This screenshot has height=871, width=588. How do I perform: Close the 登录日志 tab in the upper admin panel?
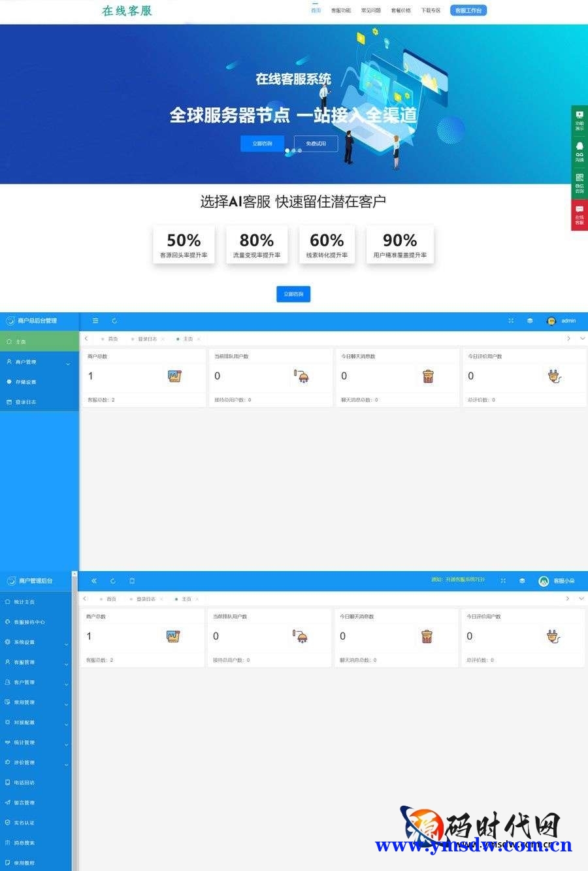[163, 339]
